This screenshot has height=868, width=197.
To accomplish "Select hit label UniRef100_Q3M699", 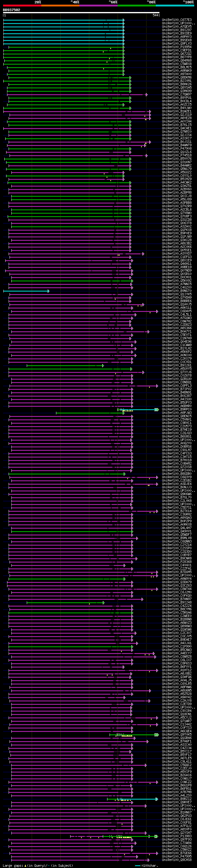I will pyautogui.click(x=177, y=91).
